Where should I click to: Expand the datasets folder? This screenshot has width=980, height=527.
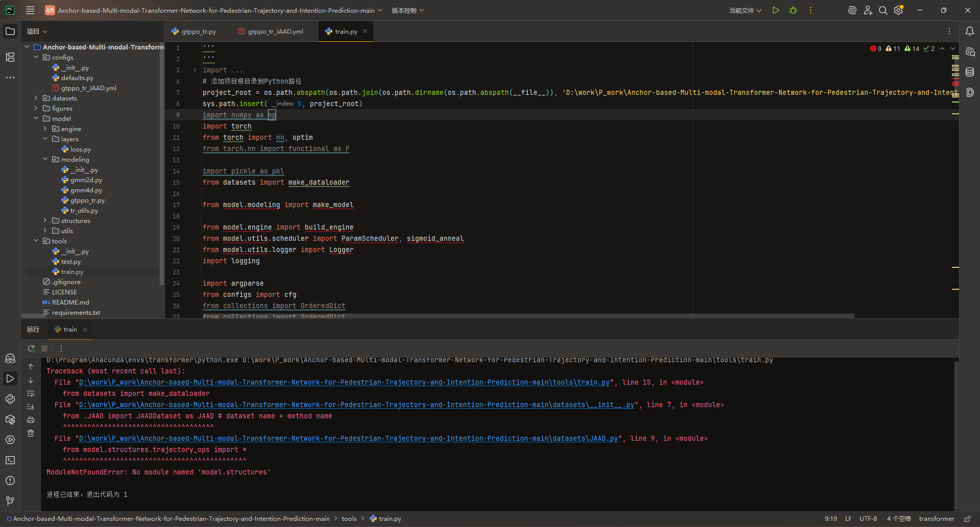pyautogui.click(x=36, y=98)
